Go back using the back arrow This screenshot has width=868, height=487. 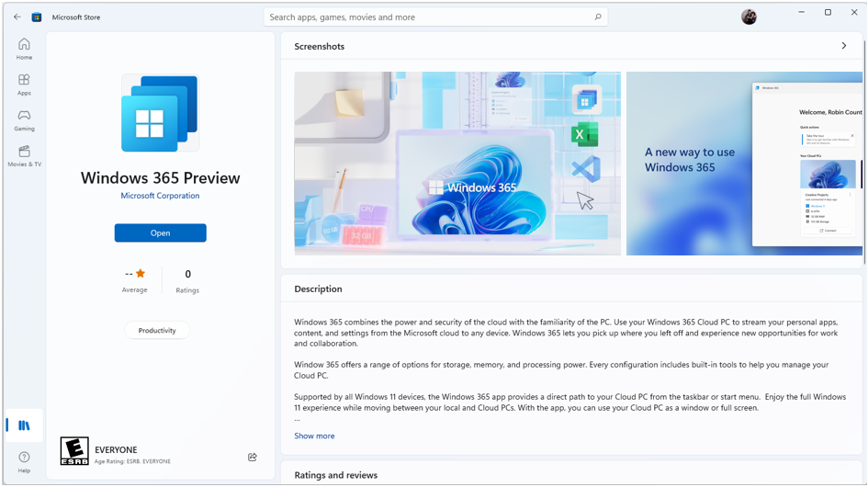17,17
